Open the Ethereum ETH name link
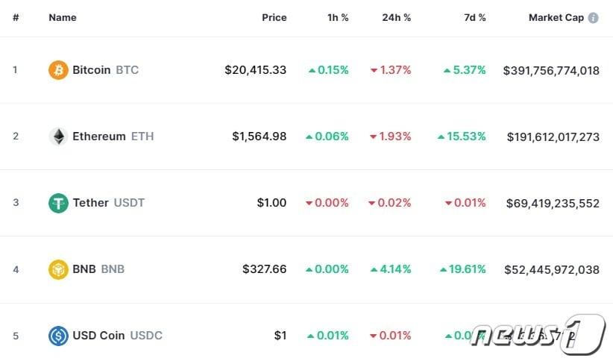Screen dimensions: 613x364 pyautogui.click(x=113, y=136)
